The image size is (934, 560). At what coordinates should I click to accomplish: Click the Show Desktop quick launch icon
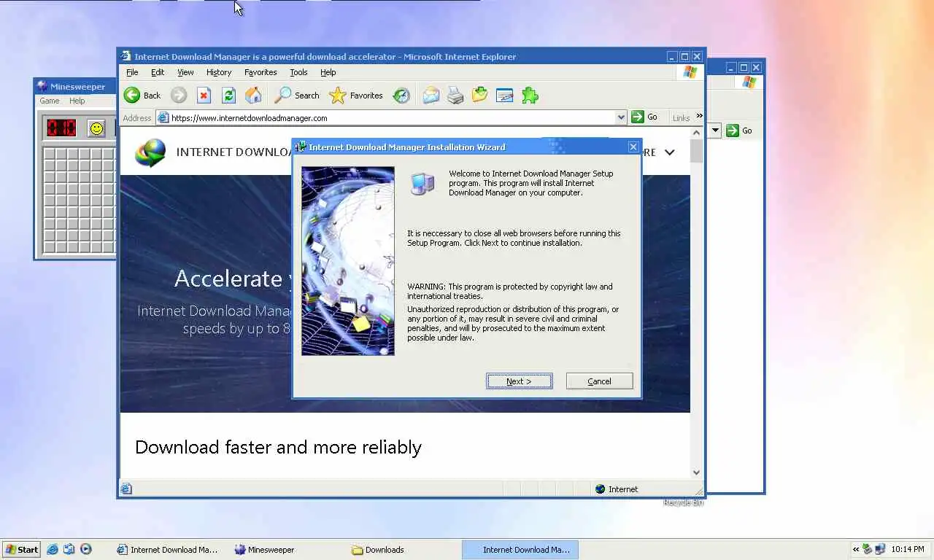(x=69, y=550)
